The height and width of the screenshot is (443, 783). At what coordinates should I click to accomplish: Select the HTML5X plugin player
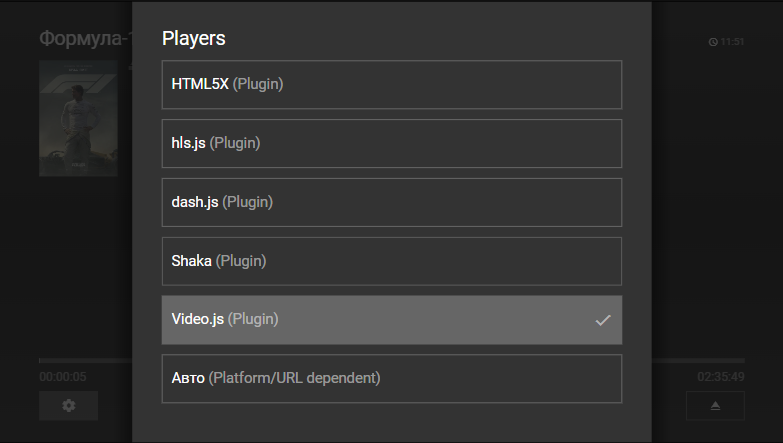[x=391, y=84]
